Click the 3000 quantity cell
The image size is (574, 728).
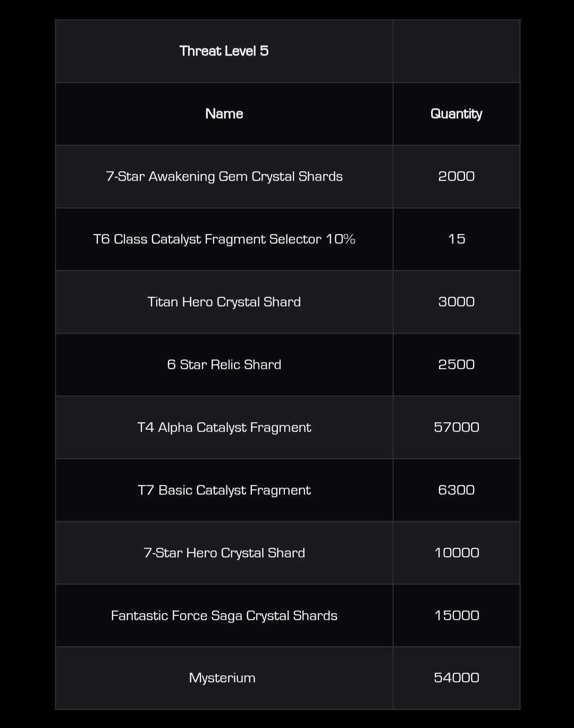point(456,302)
